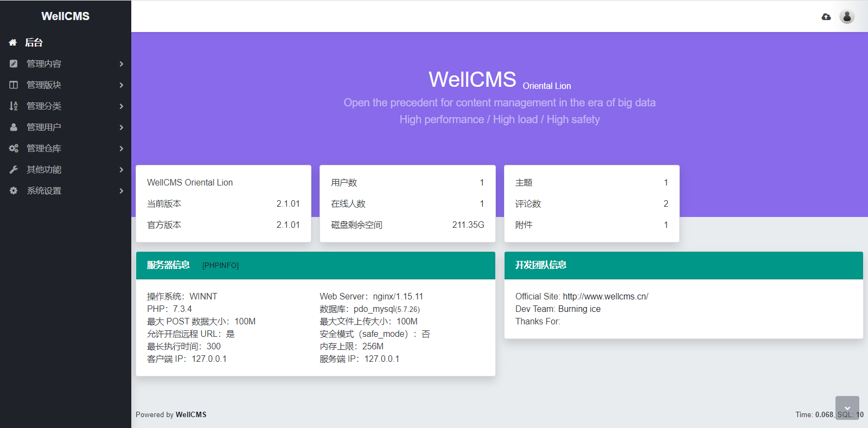Click the WellCMS Oriental Lion card title

(190, 182)
